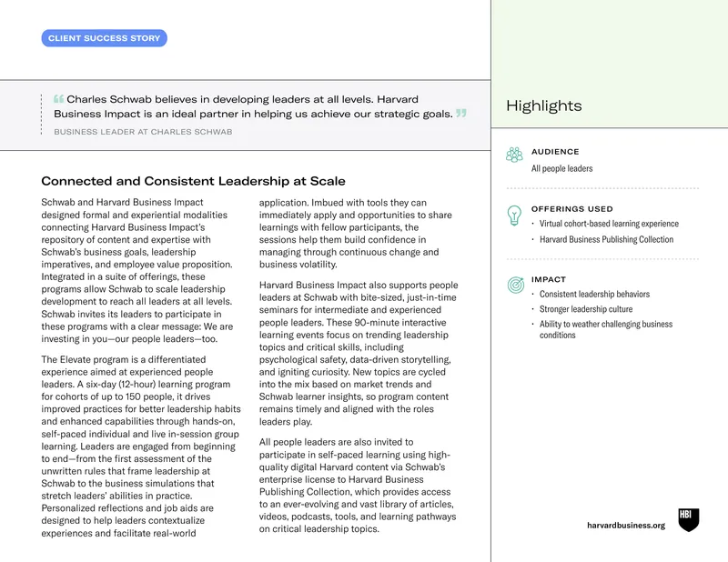The image size is (728, 562).
Task: Select the OFFERINGS USED label
Action: tap(572, 209)
